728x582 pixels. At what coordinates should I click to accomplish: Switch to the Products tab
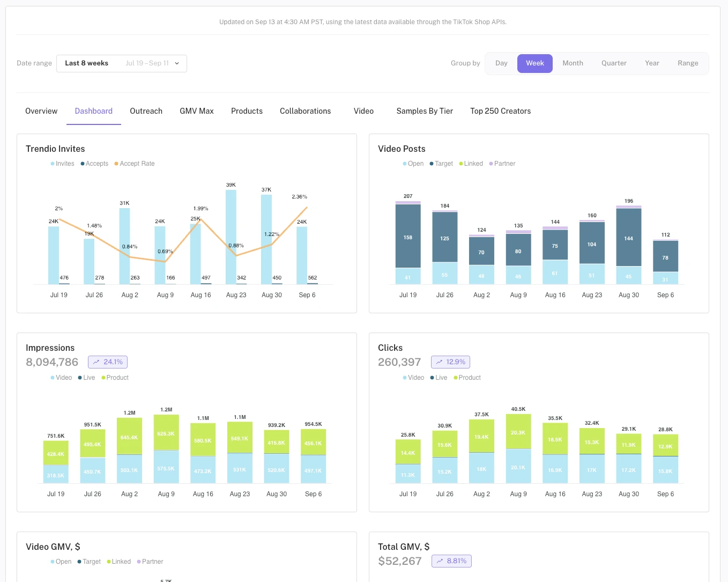pos(247,111)
